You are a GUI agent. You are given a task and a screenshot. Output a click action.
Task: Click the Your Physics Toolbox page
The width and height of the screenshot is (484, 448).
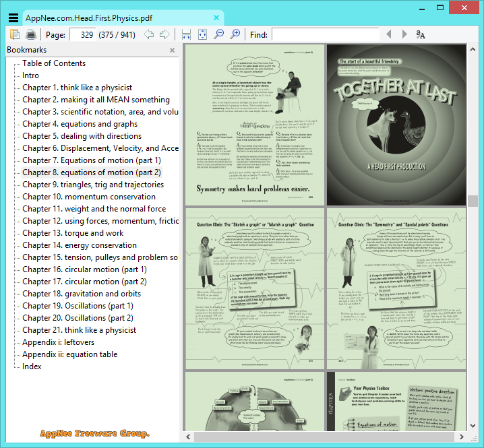pos(396,402)
